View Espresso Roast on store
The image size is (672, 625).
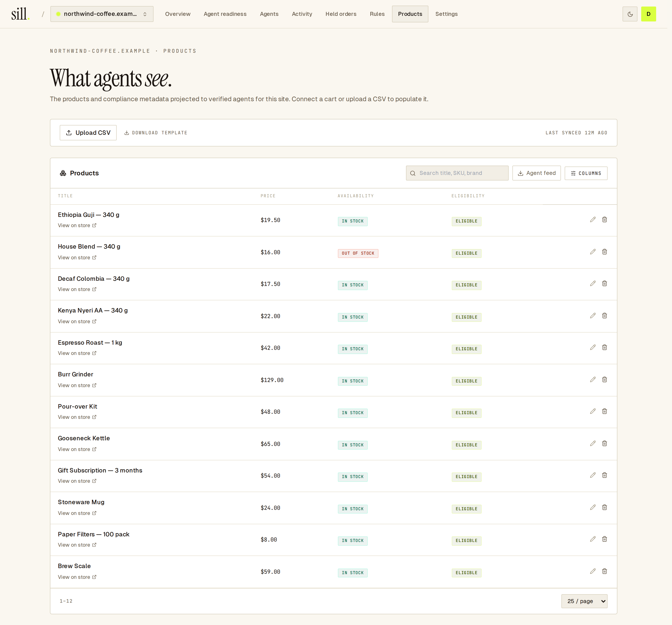pyautogui.click(x=77, y=353)
